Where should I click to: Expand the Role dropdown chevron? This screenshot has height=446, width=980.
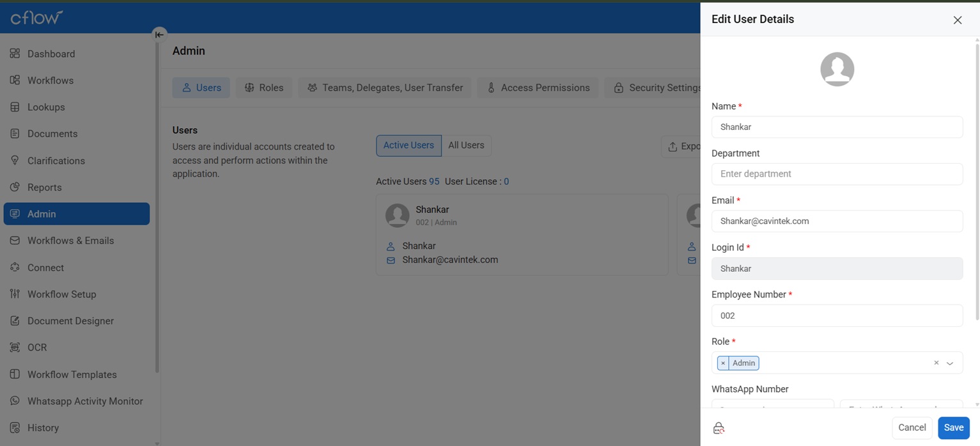[950, 363]
